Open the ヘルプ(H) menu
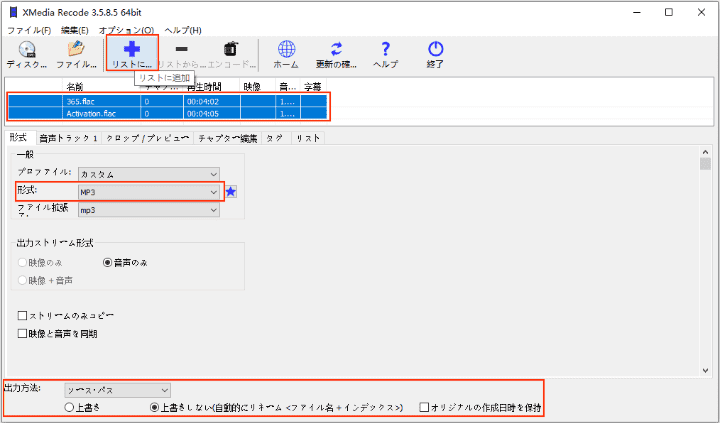The image size is (720, 423). coord(183,30)
